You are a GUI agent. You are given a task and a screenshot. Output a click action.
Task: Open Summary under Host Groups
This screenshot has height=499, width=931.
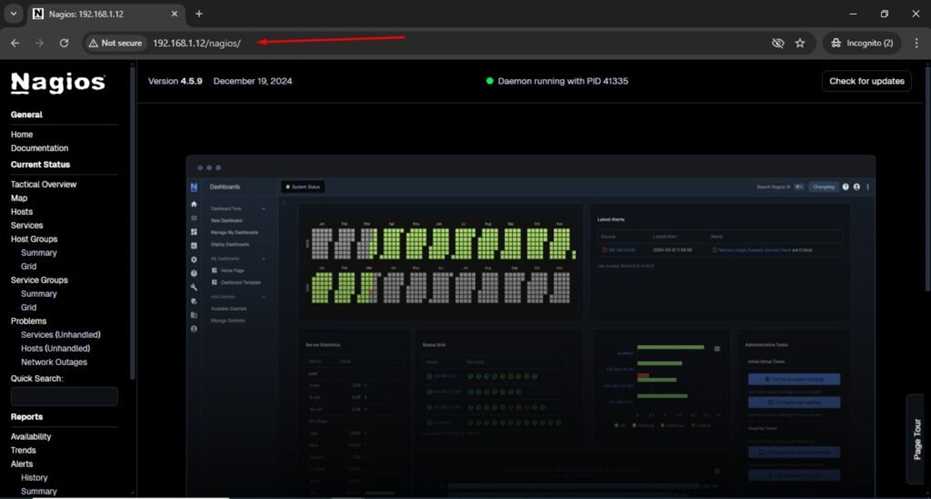pos(39,252)
